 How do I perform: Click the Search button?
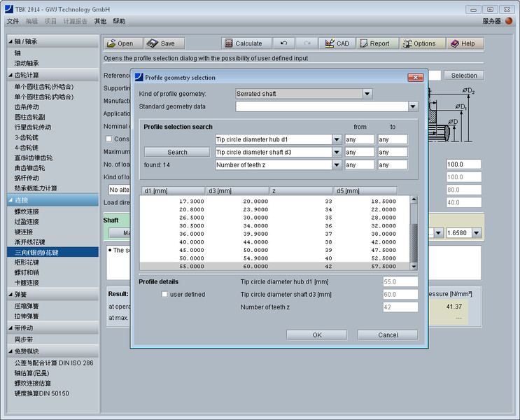[177, 152]
